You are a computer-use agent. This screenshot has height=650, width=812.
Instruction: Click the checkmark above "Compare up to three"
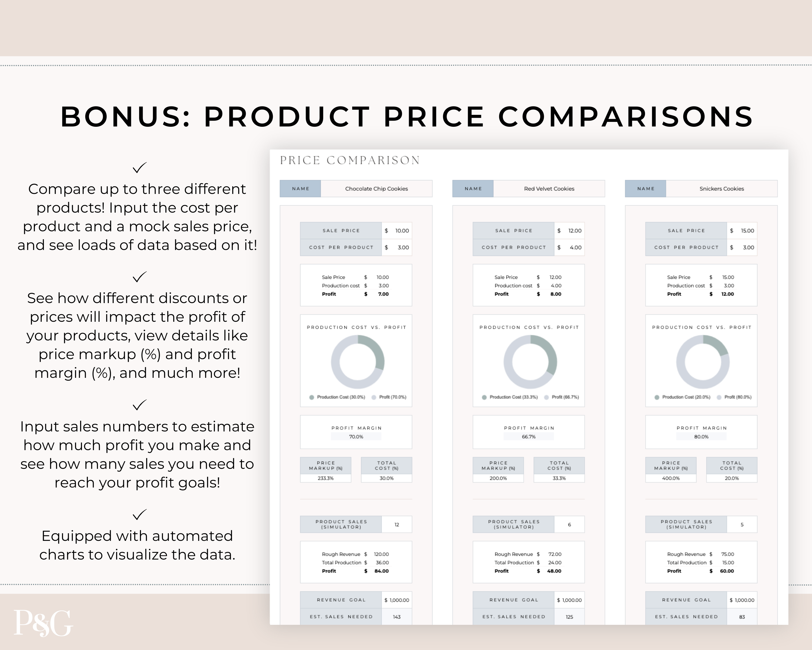click(139, 167)
